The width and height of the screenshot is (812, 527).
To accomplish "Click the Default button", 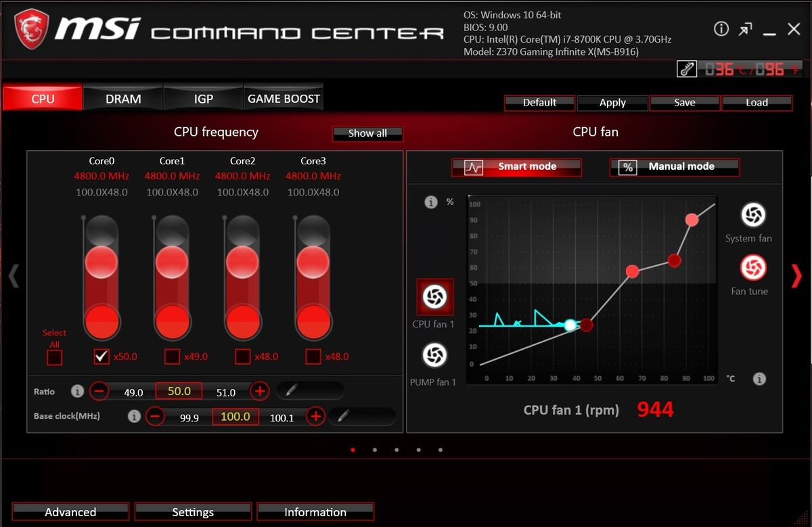I will [x=539, y=102].
